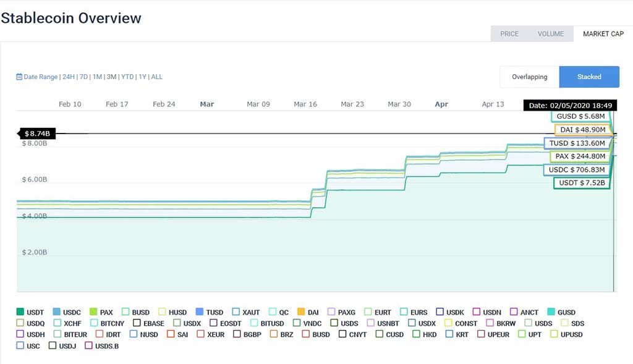Show the USDJ series
Image resolution: width=633 pixels, height=364 pixels.
(53, 345)
